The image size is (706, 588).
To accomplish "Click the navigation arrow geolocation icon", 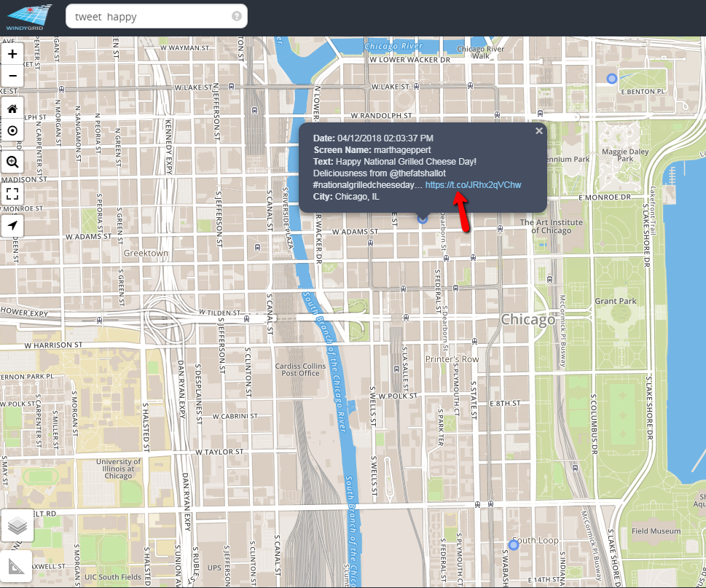I will tap(12, 226).
